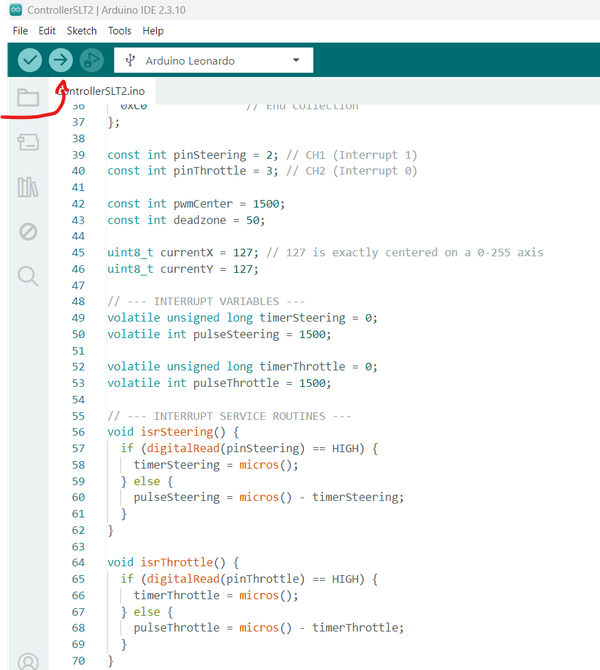Click 'micros() - timerSteering' expression
Viewport: 600px width, 670px height.
(x=321, y=497)
